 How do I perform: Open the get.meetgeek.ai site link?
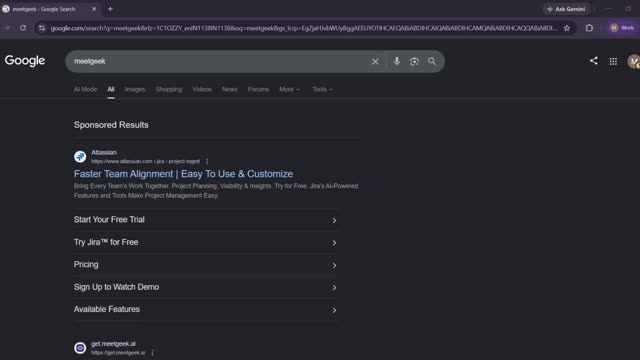point(118,353)
